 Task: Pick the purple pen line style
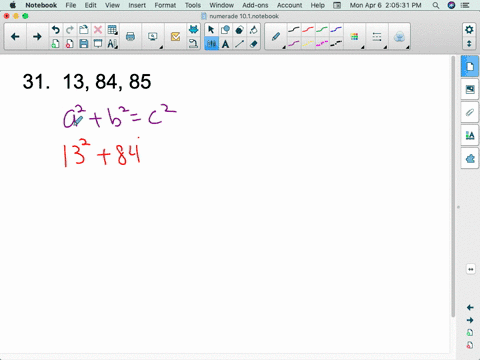click(294, 44)
